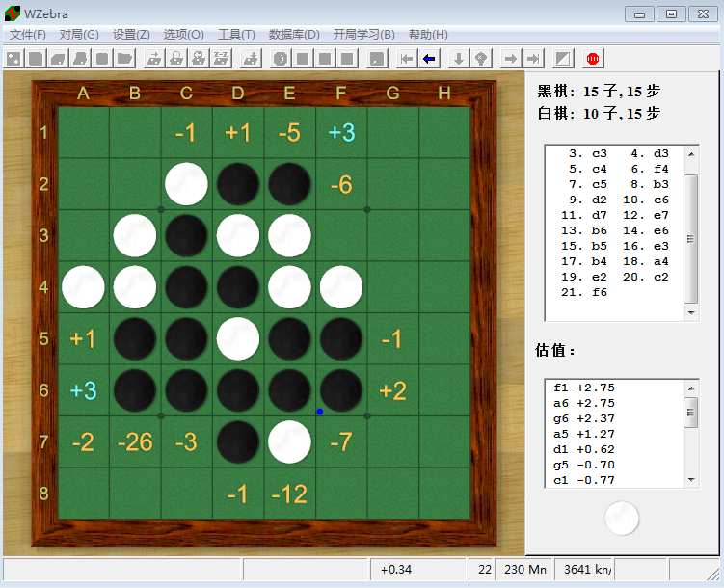The image size is (724, 588).
Task: Click the WZebra title bar app icon
Action: tap(13, 13)
